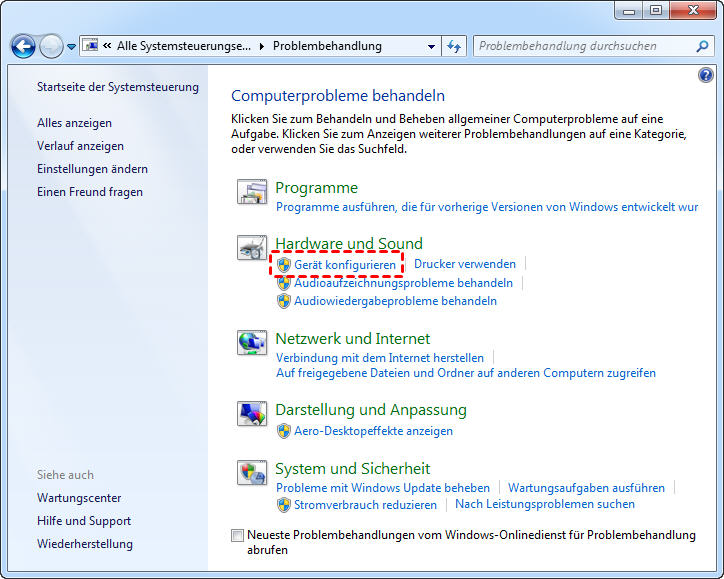Click Verbindung mit dem Internet herstellen
724x579 pixels.
(380, 358)
